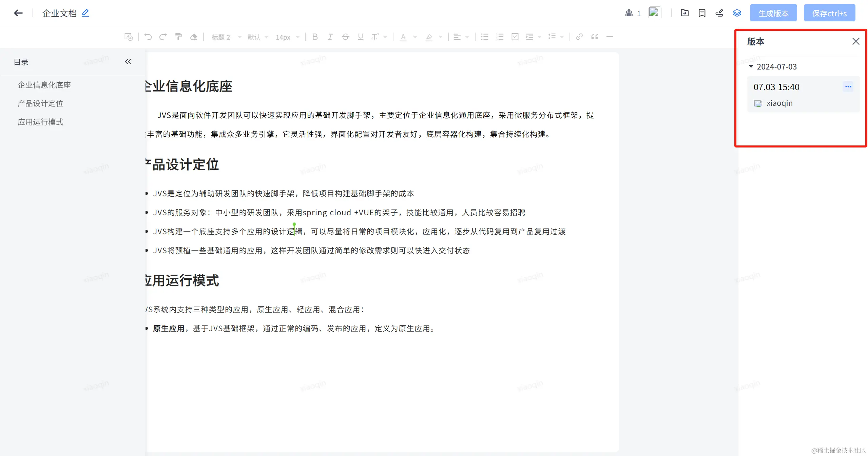Open the version layers icon

pyautogui.click(x=737, y=13)
